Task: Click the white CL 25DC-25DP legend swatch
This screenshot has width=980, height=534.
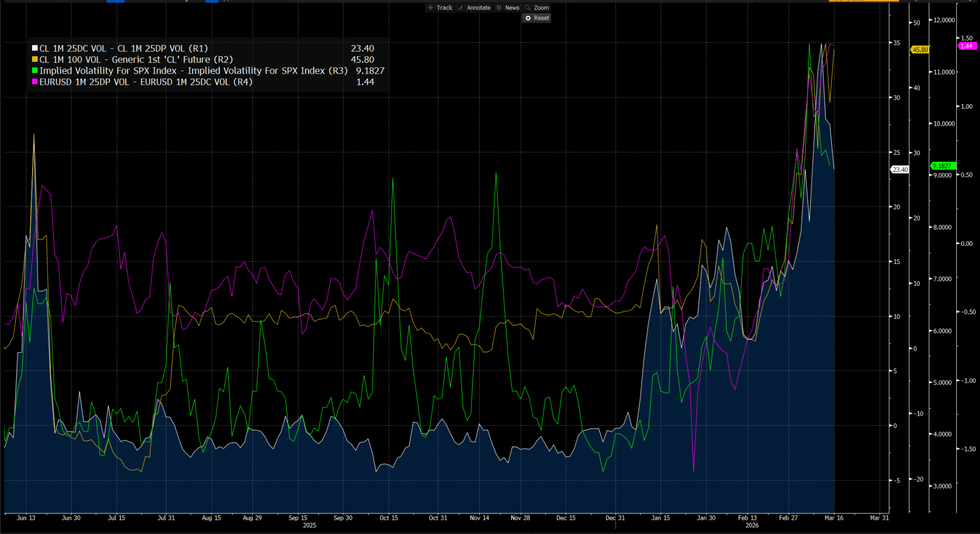Action: coord(35,49)
